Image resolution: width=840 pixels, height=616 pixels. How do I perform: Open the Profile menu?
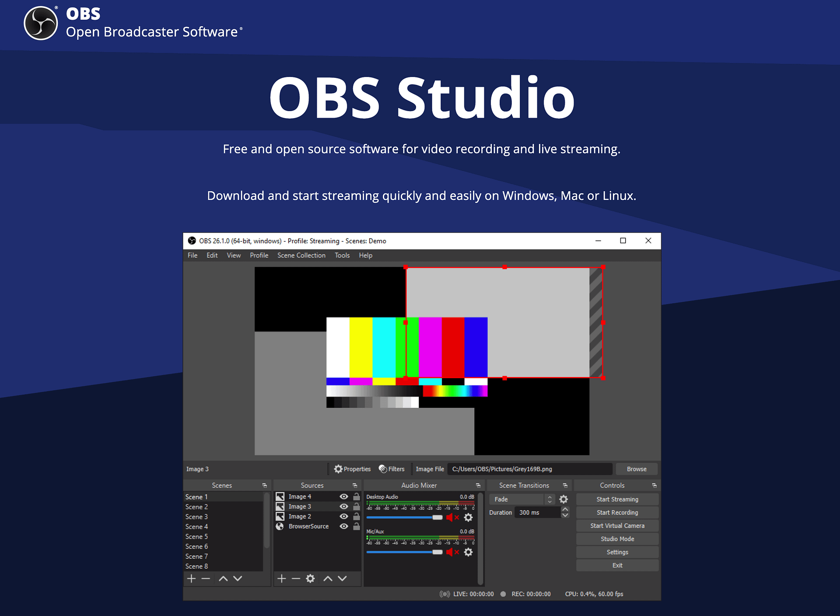pyautogui.click(x=259, y=255)
